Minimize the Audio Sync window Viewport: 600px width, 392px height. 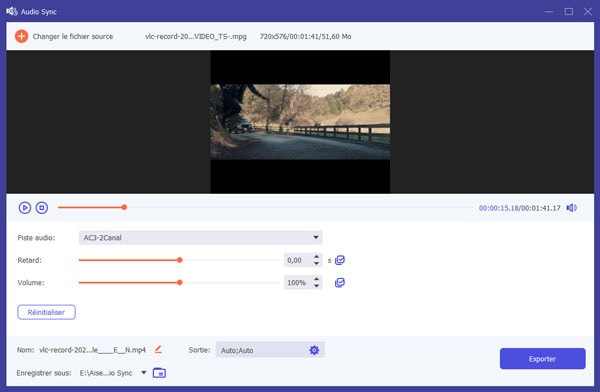coord(549,11)
